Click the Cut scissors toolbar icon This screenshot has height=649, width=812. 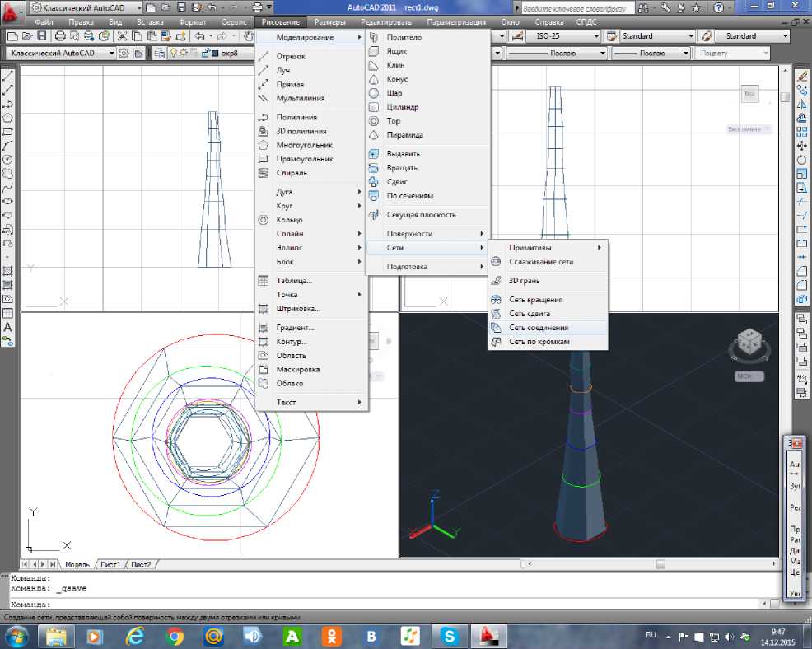tap(122, 36)
